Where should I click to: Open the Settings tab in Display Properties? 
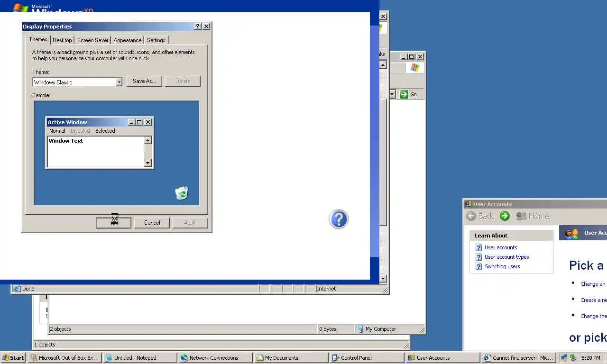pyautogui.click(x=156, y=40)
